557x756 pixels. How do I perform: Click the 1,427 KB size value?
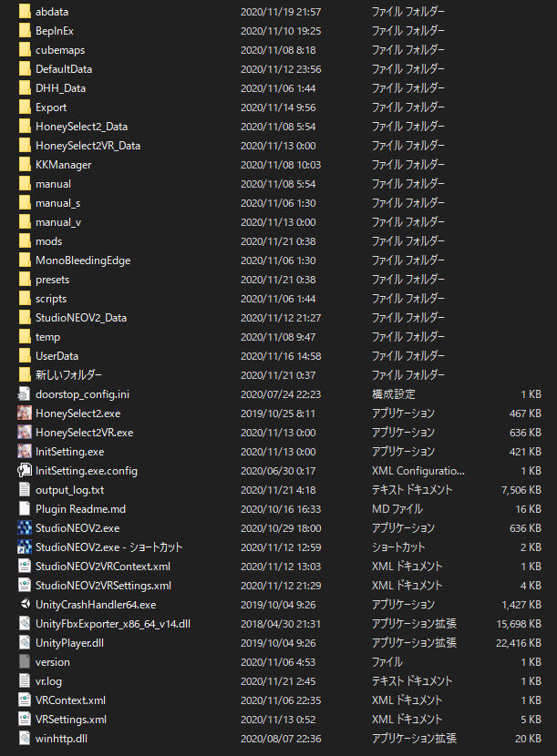[521, 605]
